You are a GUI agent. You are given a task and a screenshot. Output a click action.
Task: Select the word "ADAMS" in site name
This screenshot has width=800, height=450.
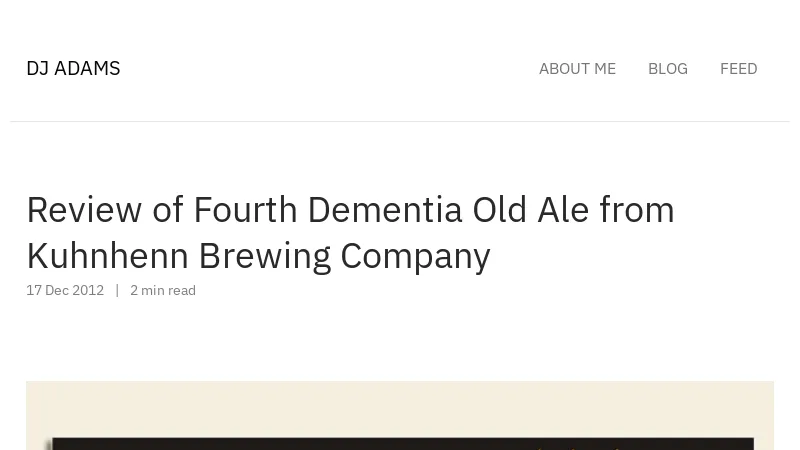pos(87,68)
